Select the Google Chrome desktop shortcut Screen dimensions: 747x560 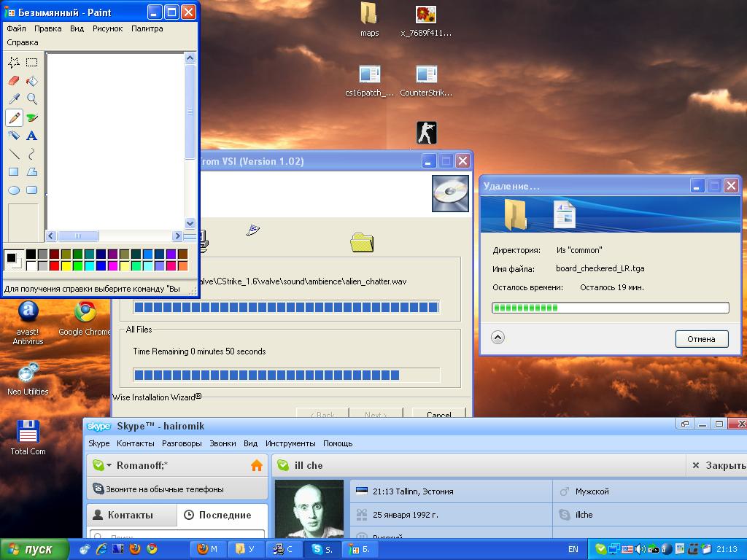point(85,318)
